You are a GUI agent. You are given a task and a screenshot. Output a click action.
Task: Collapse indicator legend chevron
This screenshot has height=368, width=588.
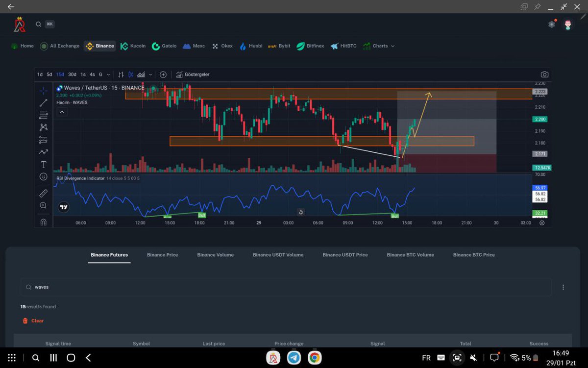[x=62, y=112]
